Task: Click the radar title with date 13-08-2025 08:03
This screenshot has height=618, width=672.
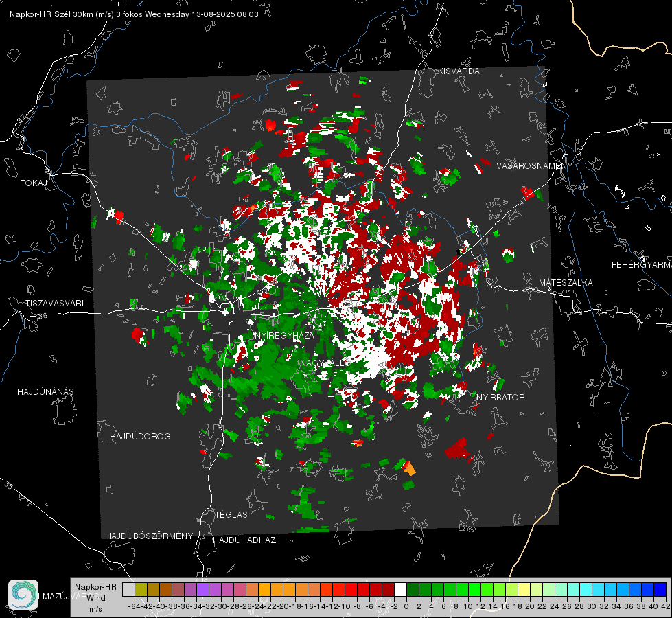Action: 134,14
